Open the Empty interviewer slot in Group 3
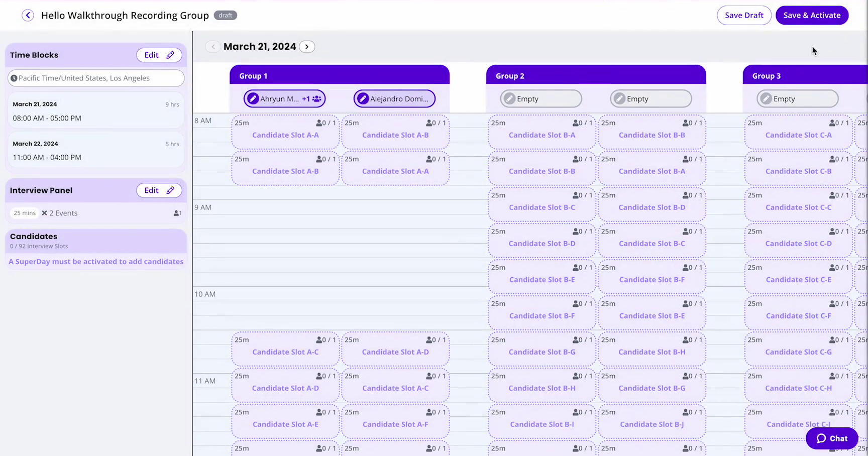 coord(798,99)
